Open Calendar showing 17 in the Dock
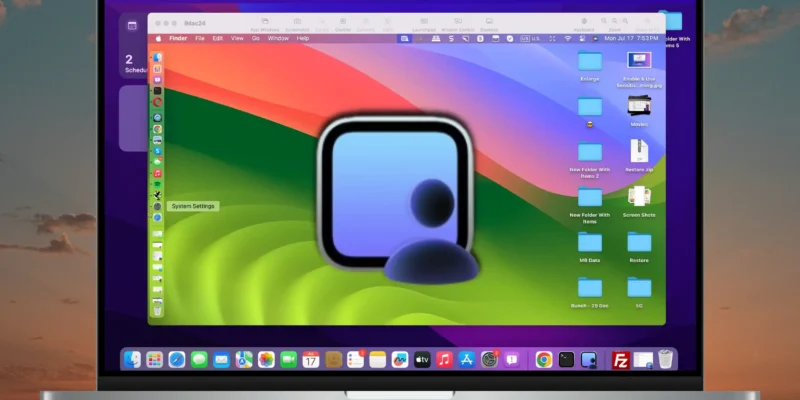 (x=311, y=360)
